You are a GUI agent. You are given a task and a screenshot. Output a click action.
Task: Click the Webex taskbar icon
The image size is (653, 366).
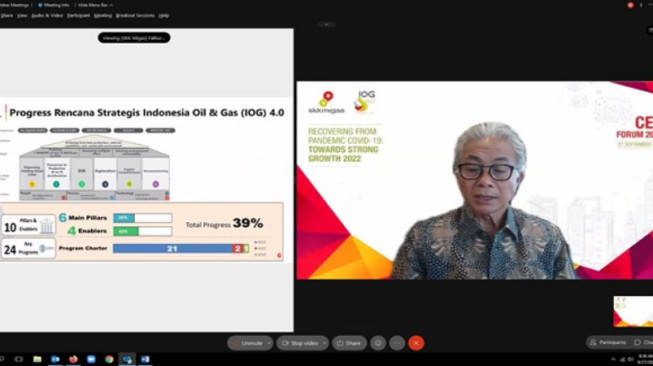127,359
